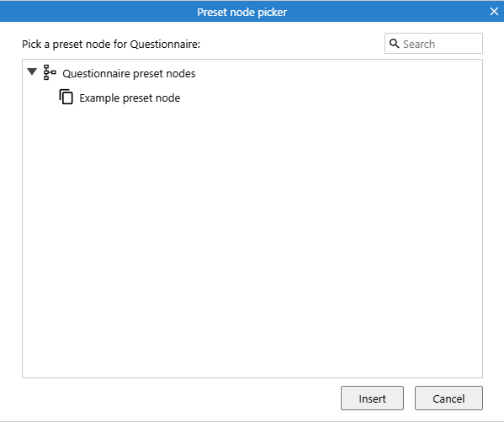
Task: Click the copy icon of Example preset node
Action: tap(66, 97)
